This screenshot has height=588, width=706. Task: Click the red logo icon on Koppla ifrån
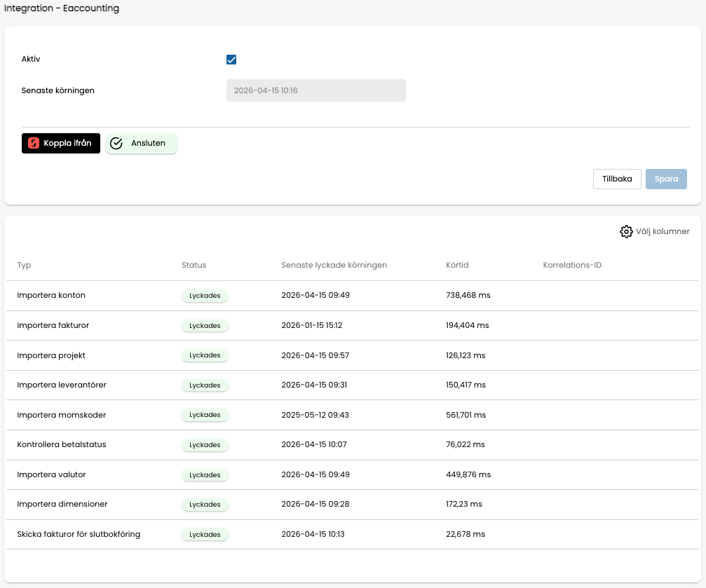point(34,143)
